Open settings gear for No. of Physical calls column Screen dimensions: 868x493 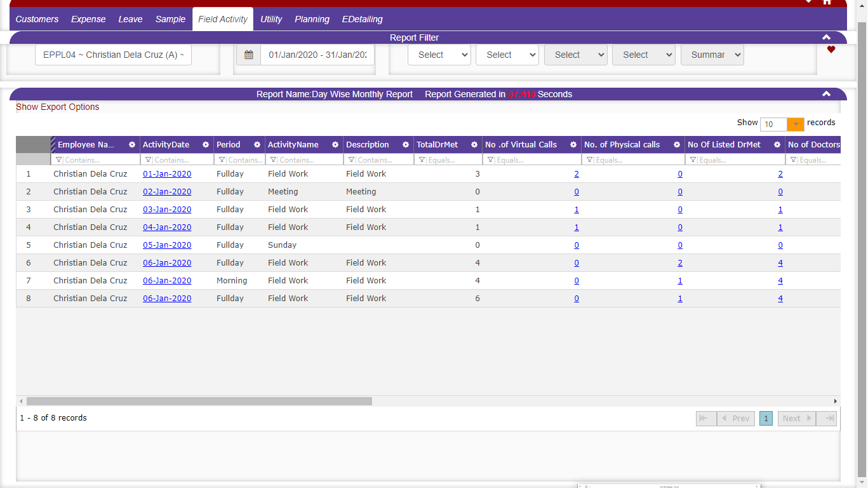[677, 145]
